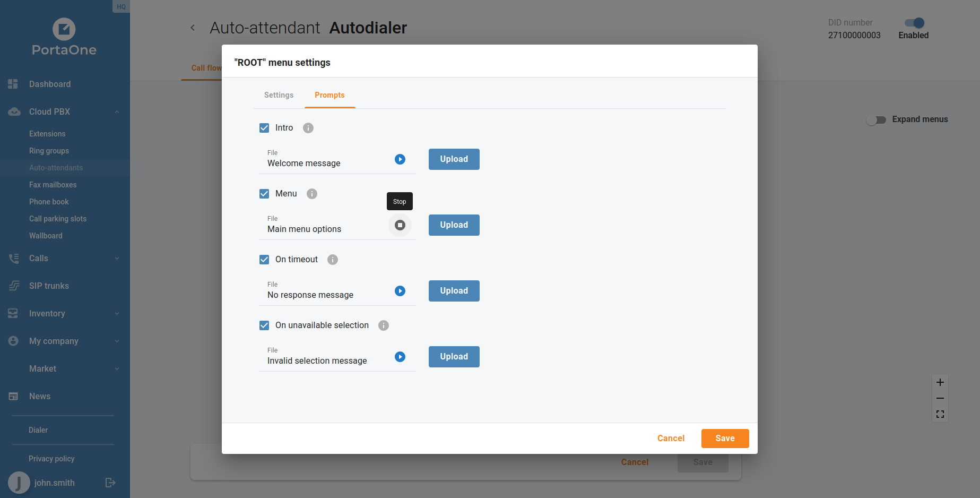Upload a file for Welcome message
This screenshot has width=980, height=498.
(x=454, y=159)
